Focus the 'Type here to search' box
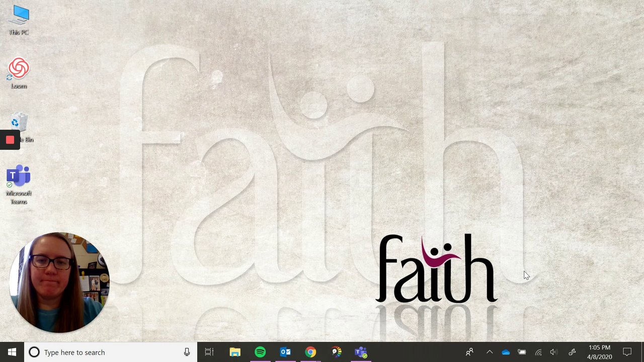 point(111,352)
